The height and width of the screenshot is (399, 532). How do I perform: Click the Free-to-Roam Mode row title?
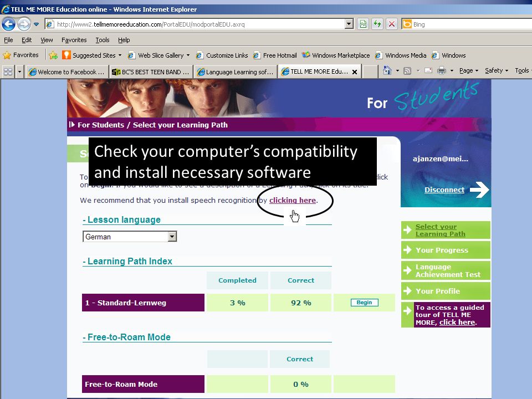(x=143, y=384)
